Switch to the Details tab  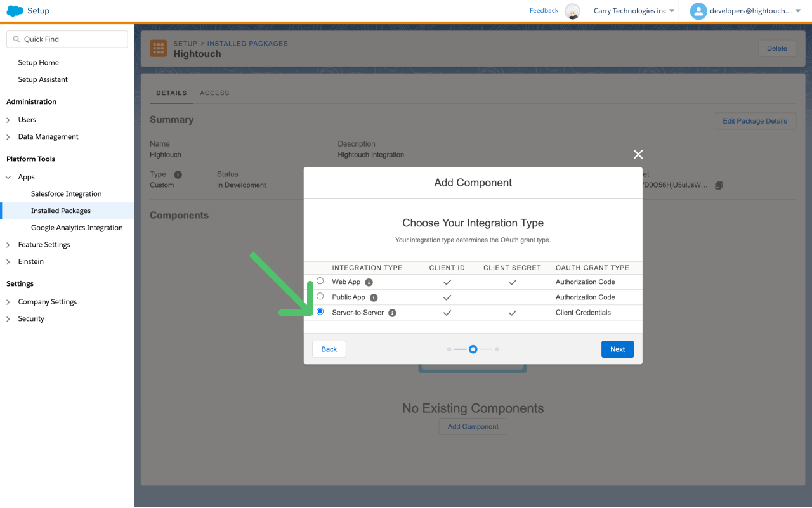[x=171, y=93]
